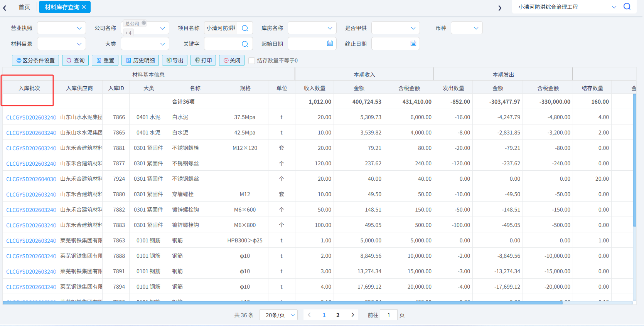Open 历史明细 via its button
The width and height of the screenshot is (644, 326).
(x=141, y=60)
